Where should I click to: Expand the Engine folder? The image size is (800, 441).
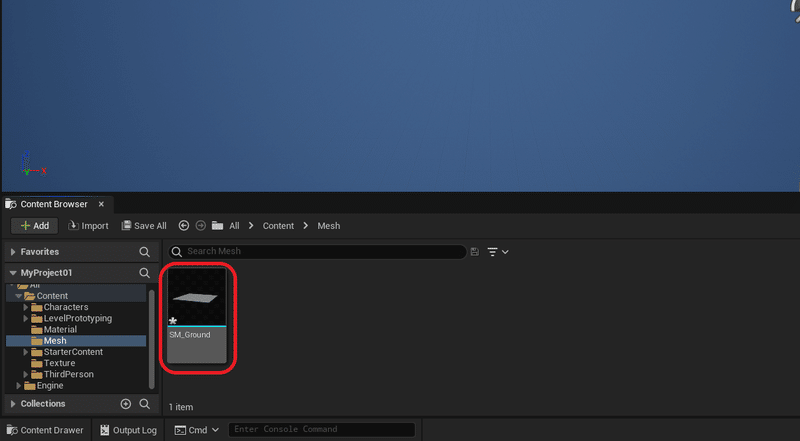click(x=19, y=386)
